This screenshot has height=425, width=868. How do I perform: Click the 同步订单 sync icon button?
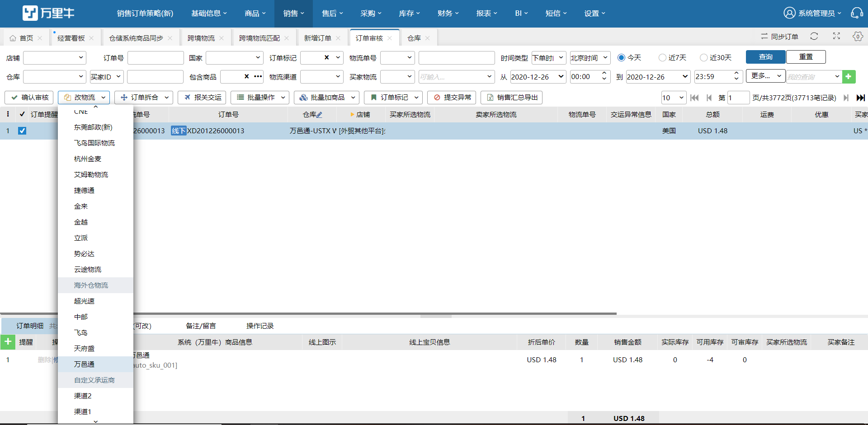coord(779,37)
